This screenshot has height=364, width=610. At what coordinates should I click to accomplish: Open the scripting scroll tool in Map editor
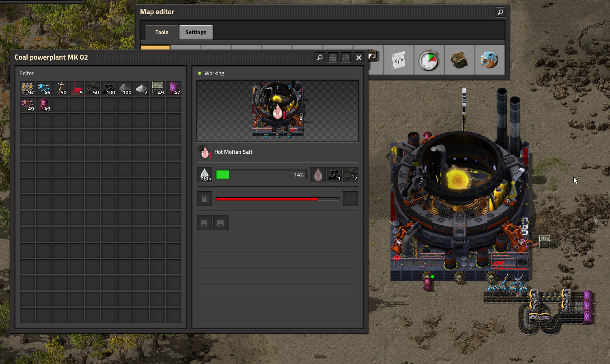pyautogui.click(x=399, y=60)
